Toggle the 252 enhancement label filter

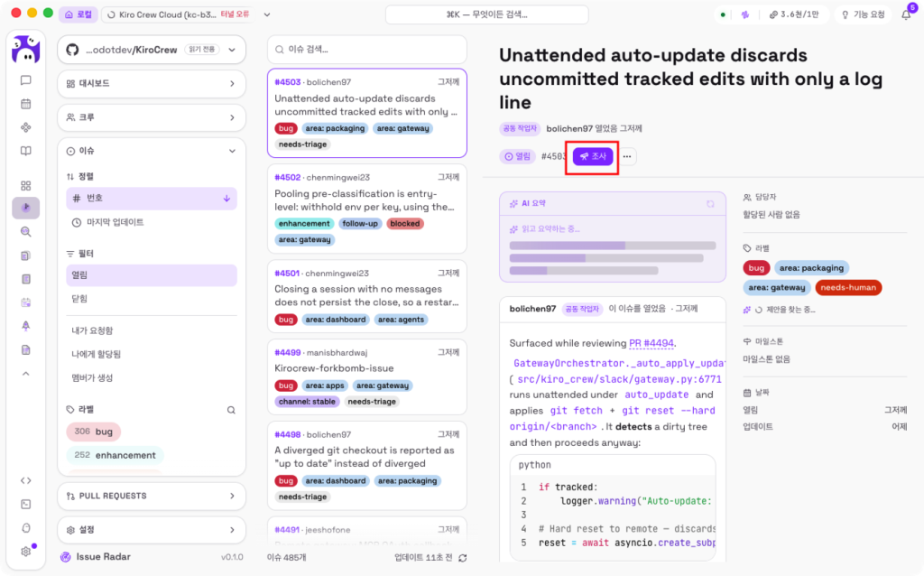click(115, 455)
